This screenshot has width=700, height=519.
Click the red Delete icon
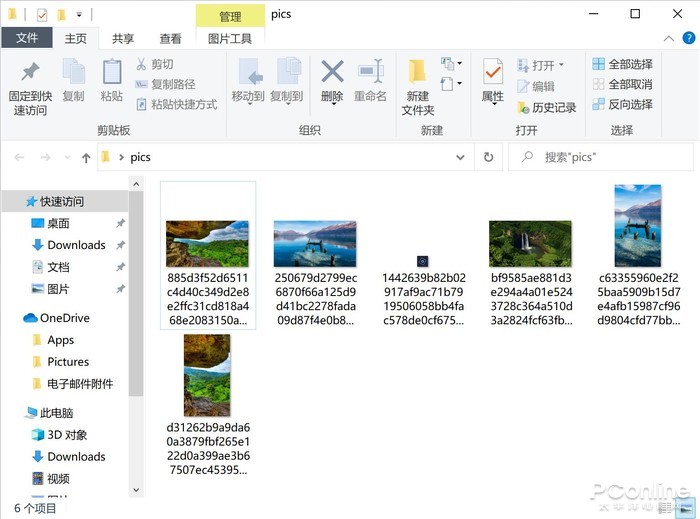(332, 73)
